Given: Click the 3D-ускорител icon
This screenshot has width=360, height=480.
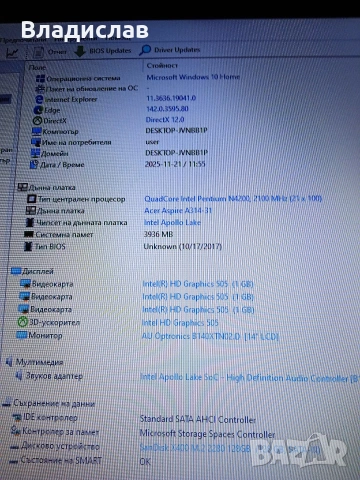Looking at the screenshot, I should pos(22,322).
